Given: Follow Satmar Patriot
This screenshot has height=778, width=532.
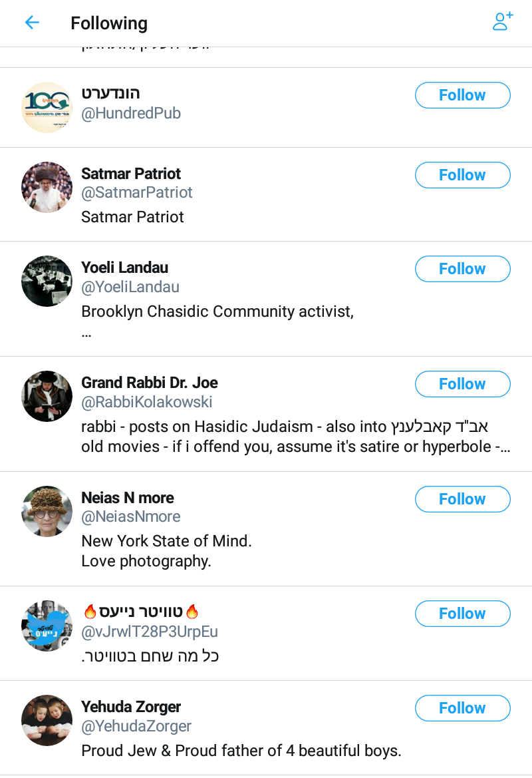Looking at the screenshot, I should (462, 175).
